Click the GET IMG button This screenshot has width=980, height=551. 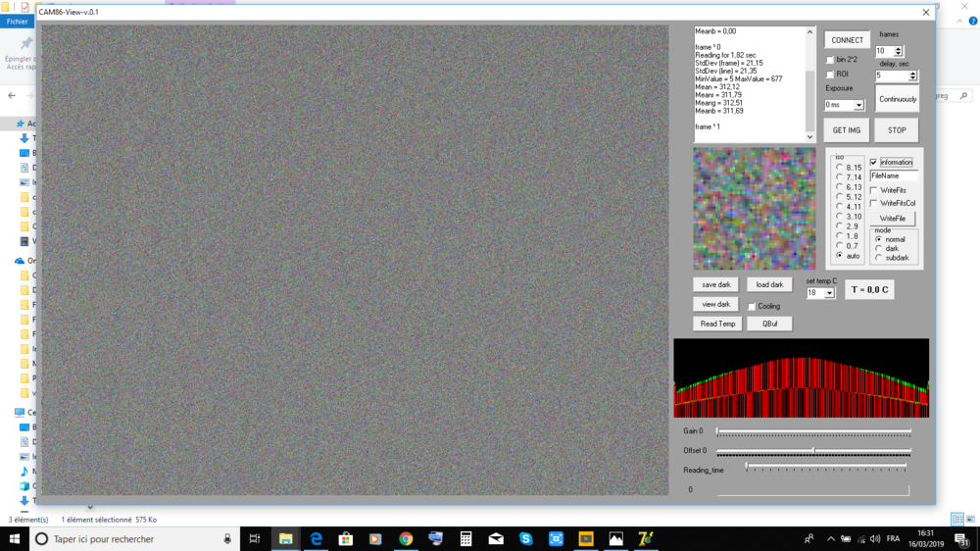click(847, 130)
